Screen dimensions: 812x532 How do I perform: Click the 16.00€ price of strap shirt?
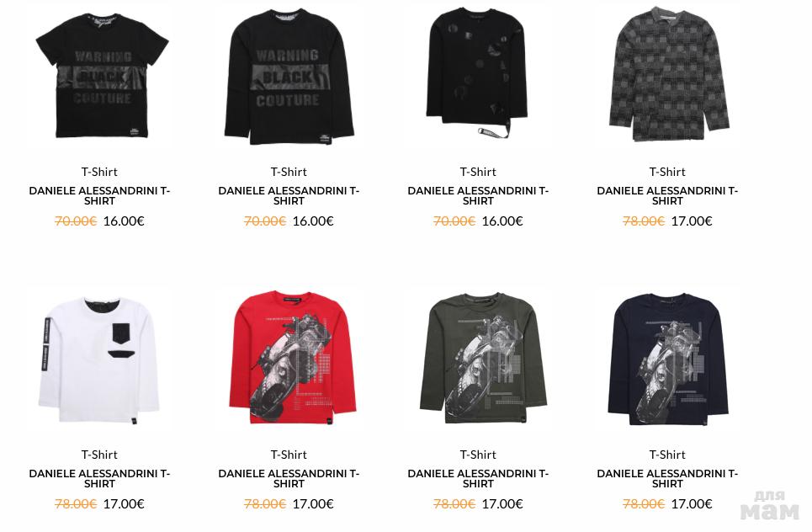pyautogui.click(x=502, y=221)
